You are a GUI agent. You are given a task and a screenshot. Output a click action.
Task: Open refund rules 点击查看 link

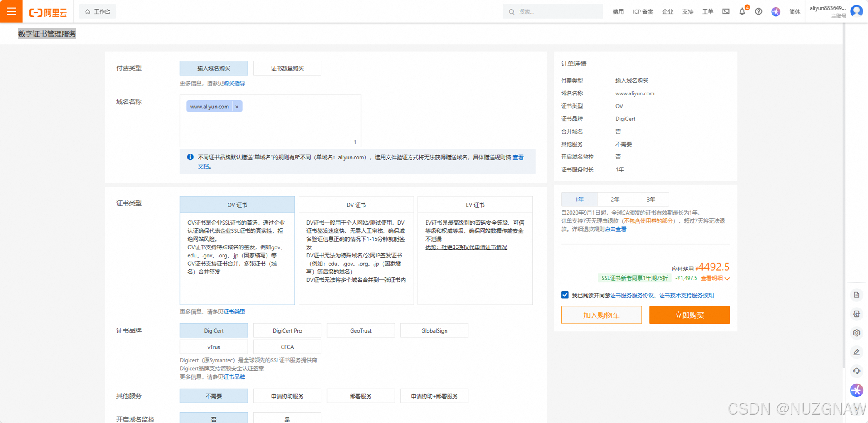[615, 229]
